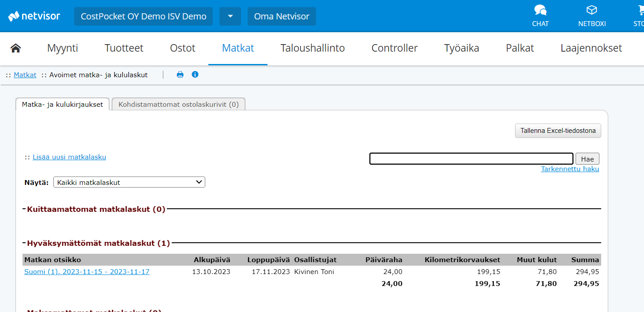Click Summa column header
Viewport: 644px width, 312px height.
tap(585, 259)
